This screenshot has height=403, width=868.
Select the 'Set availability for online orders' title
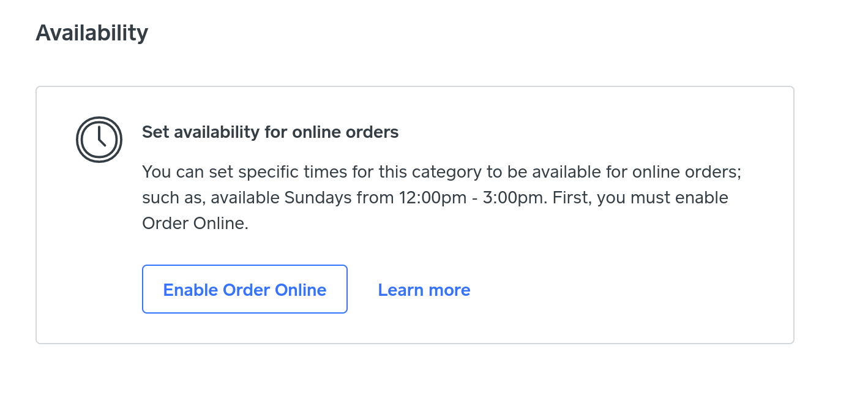click(270, 132)
